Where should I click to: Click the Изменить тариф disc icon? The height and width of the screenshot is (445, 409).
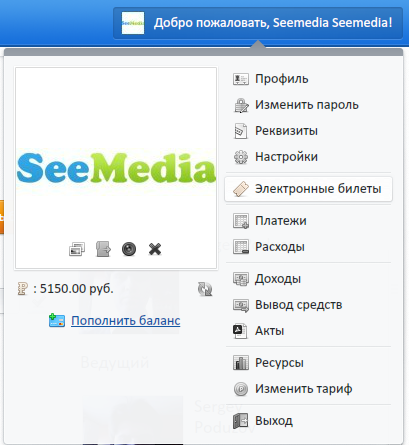(x=241, y=389)
